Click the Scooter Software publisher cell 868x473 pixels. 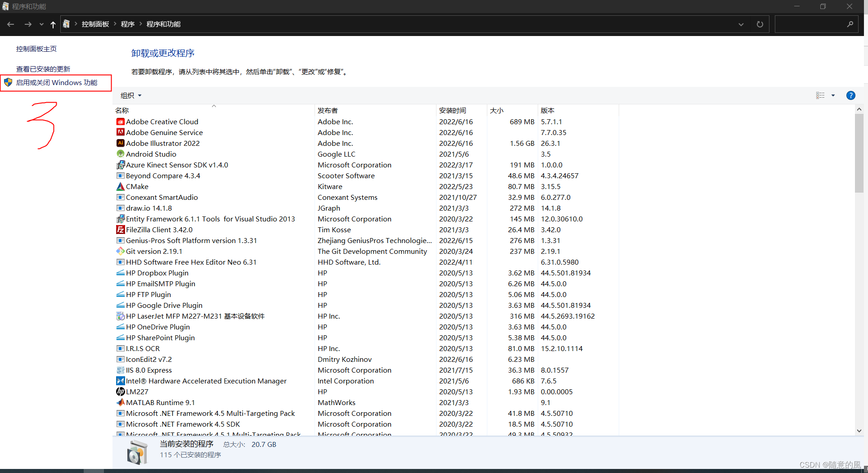pos(346,176)
